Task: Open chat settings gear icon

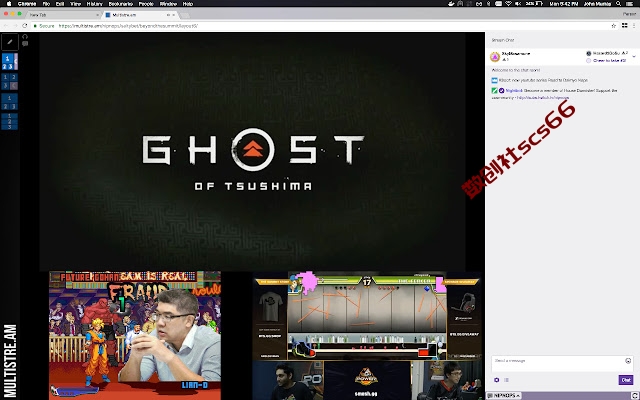Action: [496, 380]
